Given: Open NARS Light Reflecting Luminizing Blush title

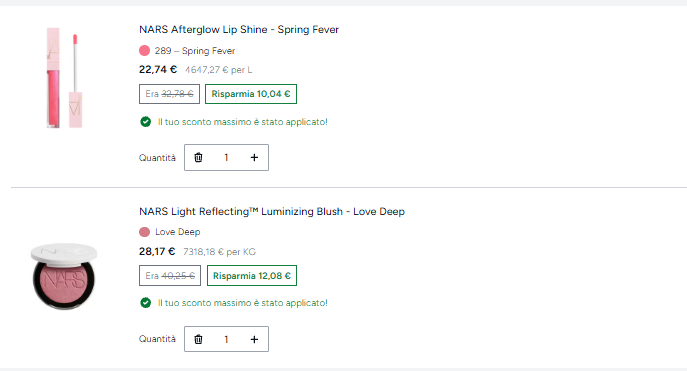Looking at the screenshot, I should [x=272, y=212].
